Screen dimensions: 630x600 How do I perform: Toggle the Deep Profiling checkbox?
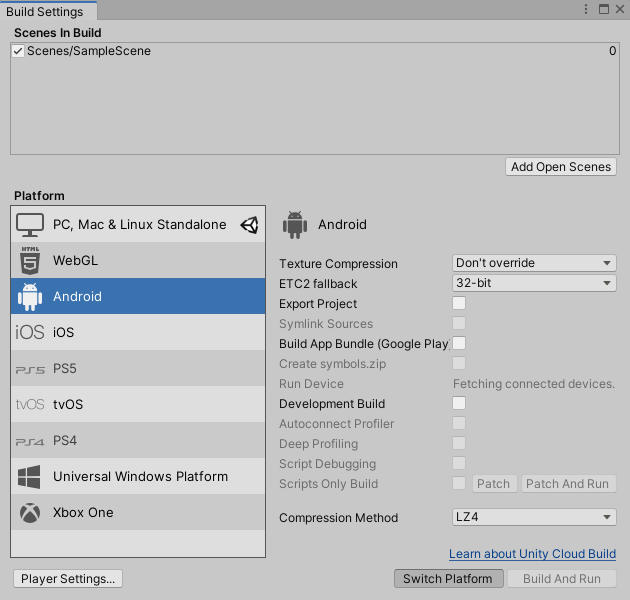tap(459, 443)
